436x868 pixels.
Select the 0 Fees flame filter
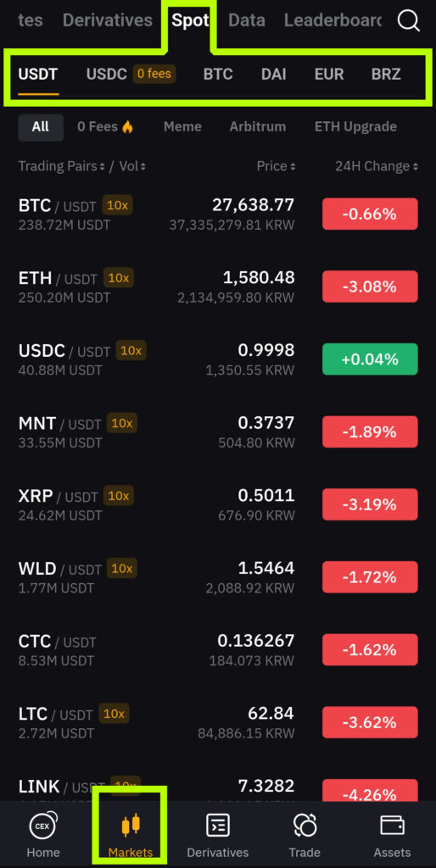pyautogui.click(x=106, y=127)
